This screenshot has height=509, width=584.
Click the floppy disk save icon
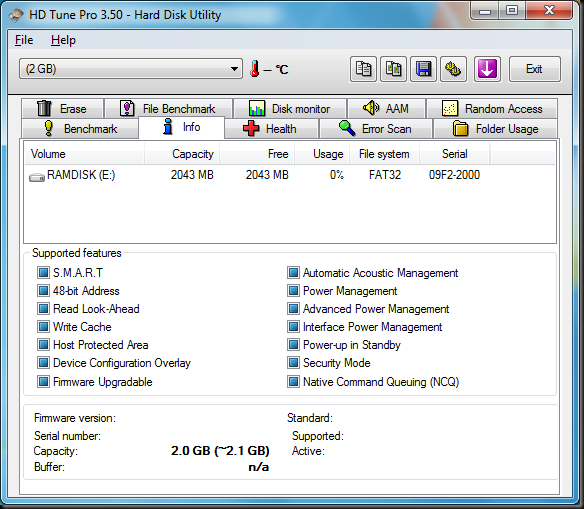click(423, 69)
